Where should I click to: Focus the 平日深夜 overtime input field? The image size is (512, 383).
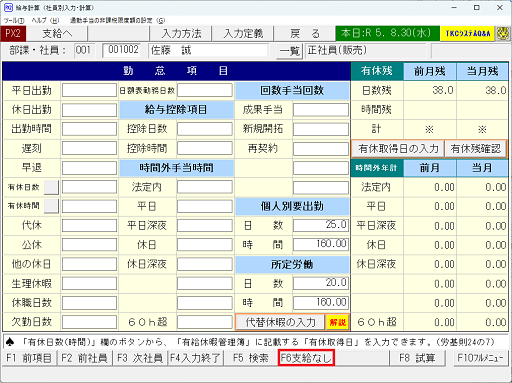(205, 226)
